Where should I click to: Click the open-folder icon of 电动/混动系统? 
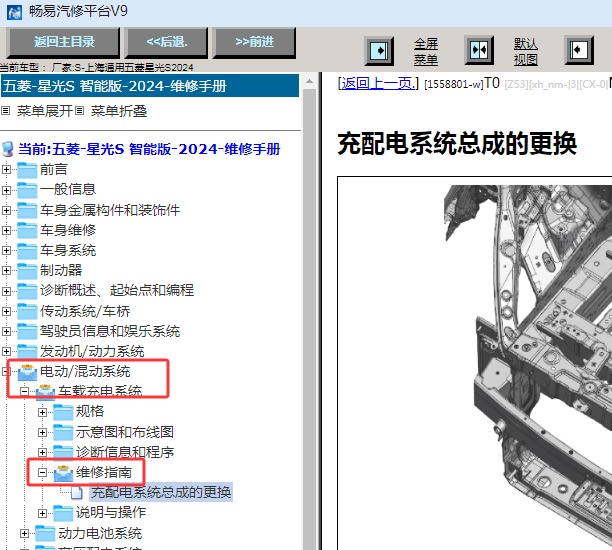click(27, 372)
